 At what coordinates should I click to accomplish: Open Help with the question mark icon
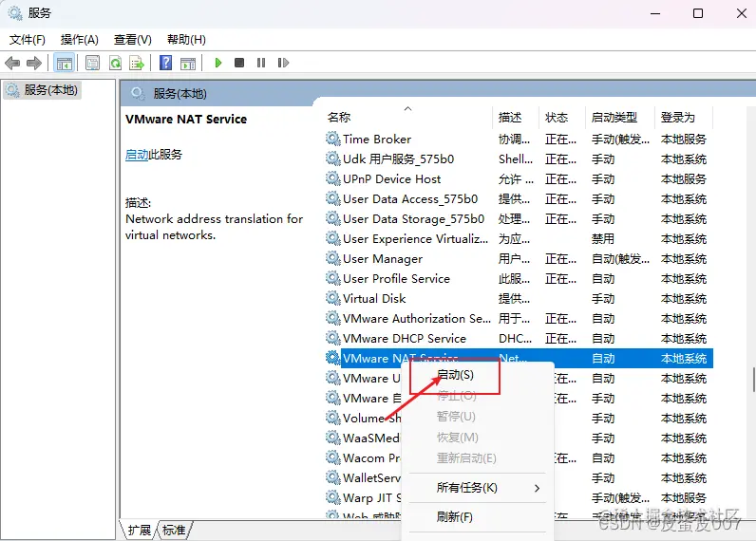[165, 63]
